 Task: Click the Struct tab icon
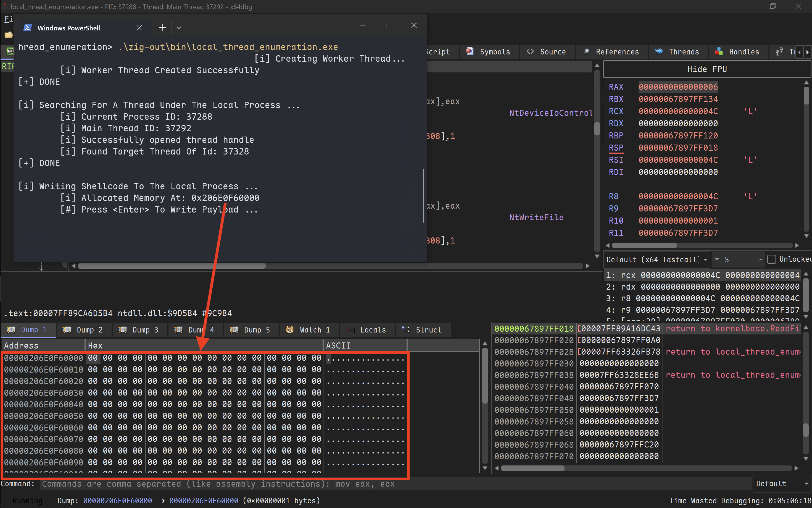point(406,329)
